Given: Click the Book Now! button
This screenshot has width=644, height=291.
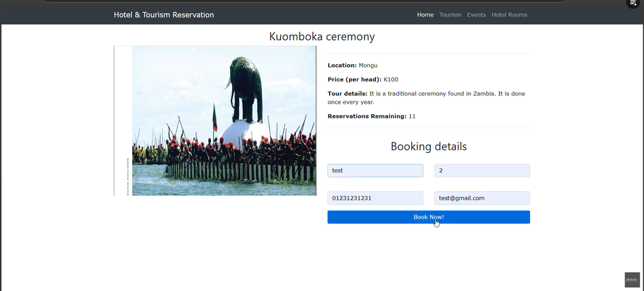Looking at the screenshot, I should 428,217.
